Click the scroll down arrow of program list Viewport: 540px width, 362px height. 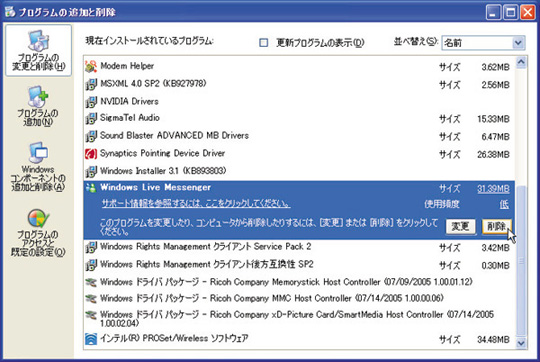pos(521,343)
